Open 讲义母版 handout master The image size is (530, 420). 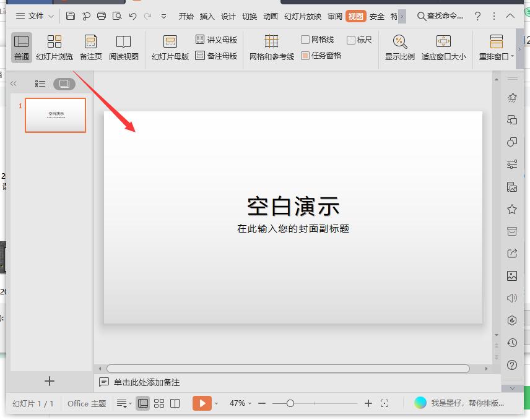(216, 40)
